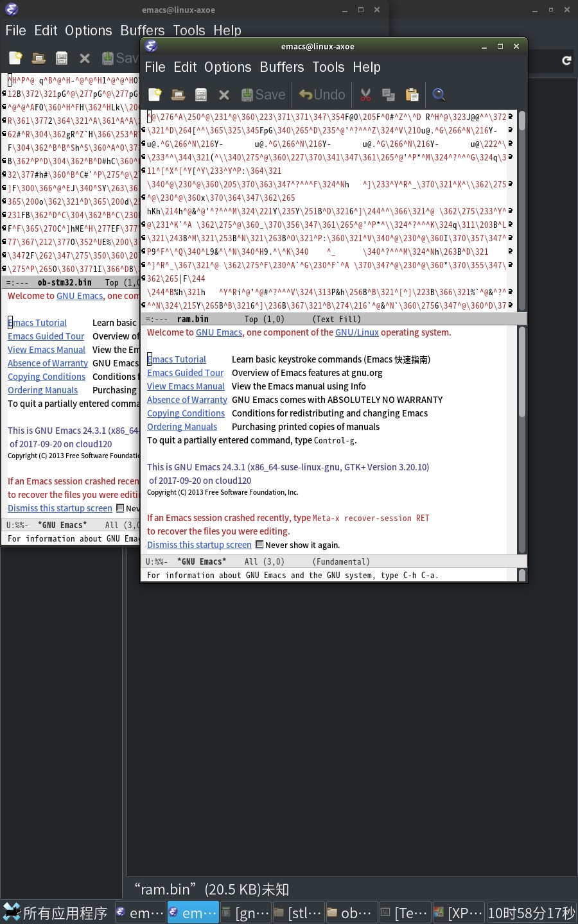Image resolution: width=578 pixels, height=924 pixels.
Task: Open Absence of Warranty link in front window
Action: coord(187,400)
